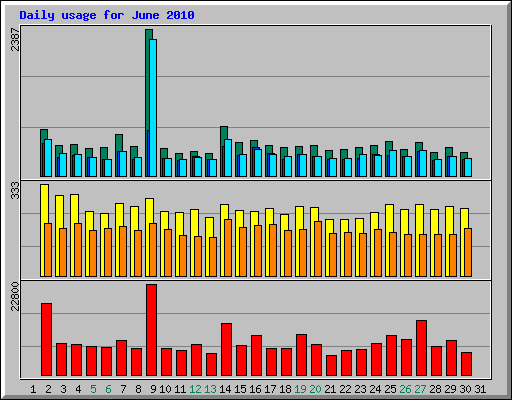This screenshot has width=512, height=400.
Task: Click the red bar for day 7
Action: pyautogui.click(x=122, y=358)
